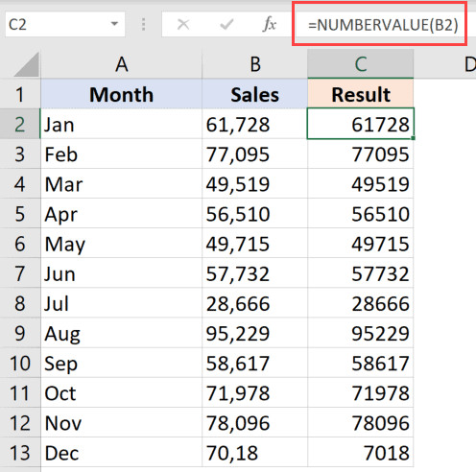
Task: Select the cell containing Nov
Action: (122, 423)
